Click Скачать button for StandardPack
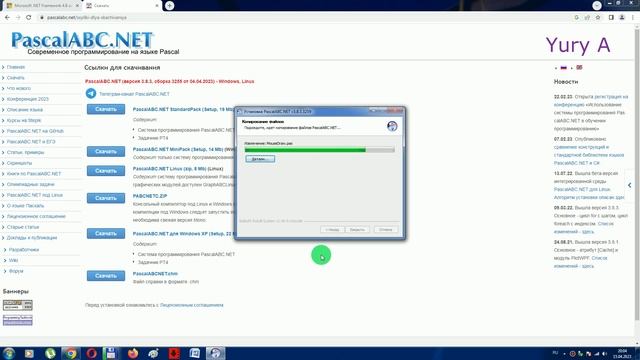 [106, 109]
